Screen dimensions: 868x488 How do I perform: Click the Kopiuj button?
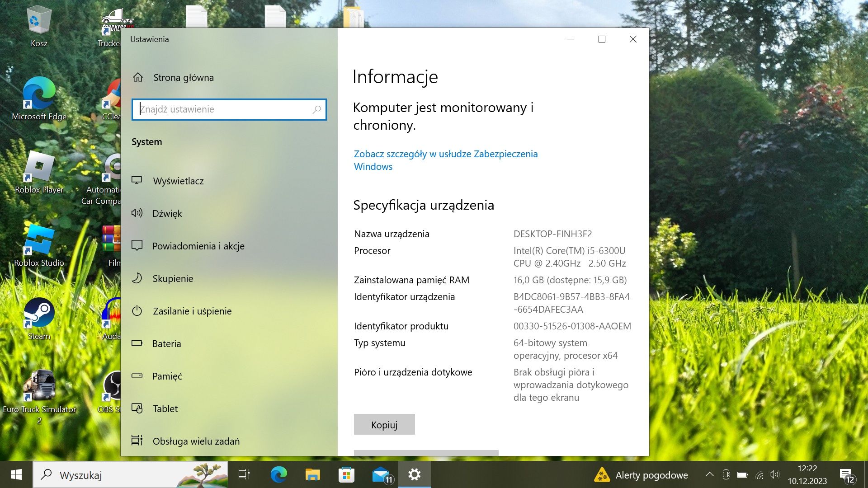tap(384, 424)
